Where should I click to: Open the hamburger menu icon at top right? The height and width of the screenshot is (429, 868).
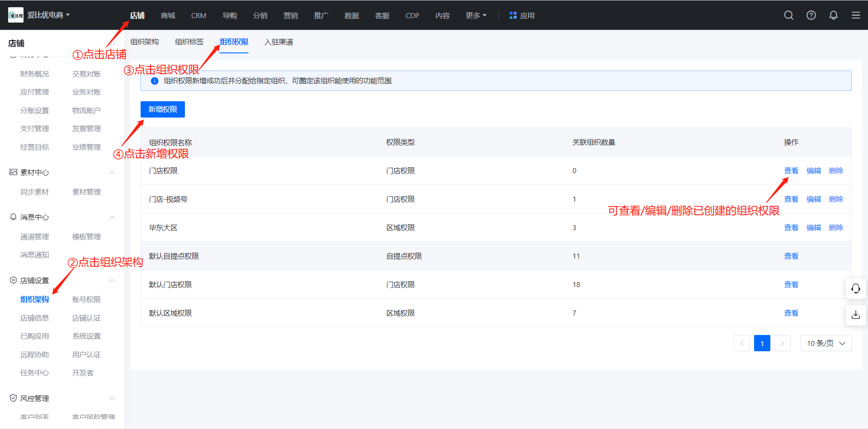tap(856, 15)
